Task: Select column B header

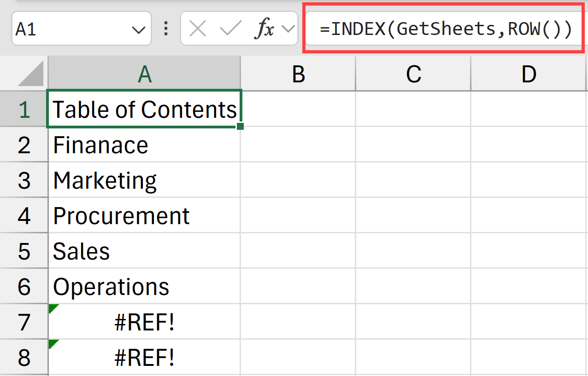Action: click(298, 74)
